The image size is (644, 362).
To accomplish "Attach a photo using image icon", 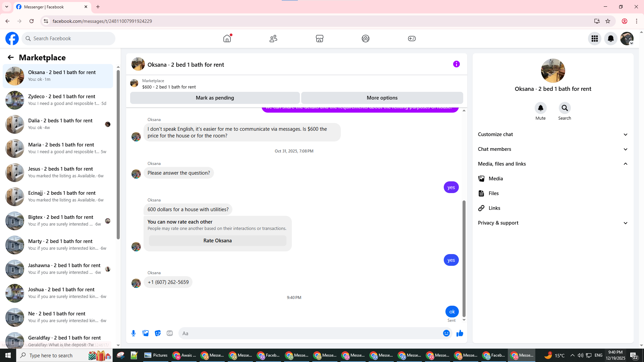I will pyautogui.click(x=146, y=333).
